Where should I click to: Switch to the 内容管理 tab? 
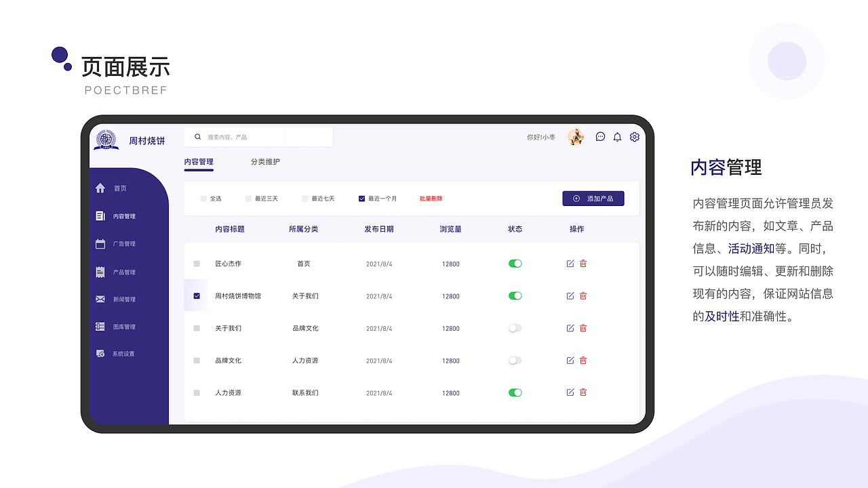pos(198,162)
